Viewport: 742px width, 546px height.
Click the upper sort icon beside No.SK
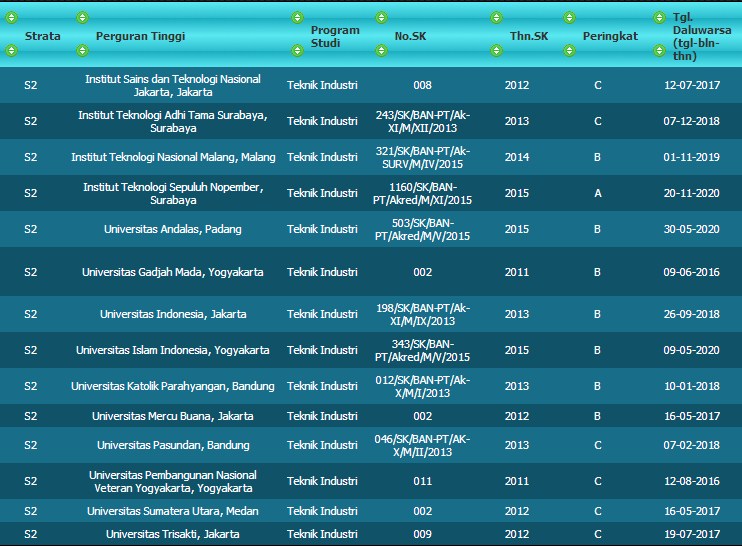pyautogui.click(x=381, y=18)
